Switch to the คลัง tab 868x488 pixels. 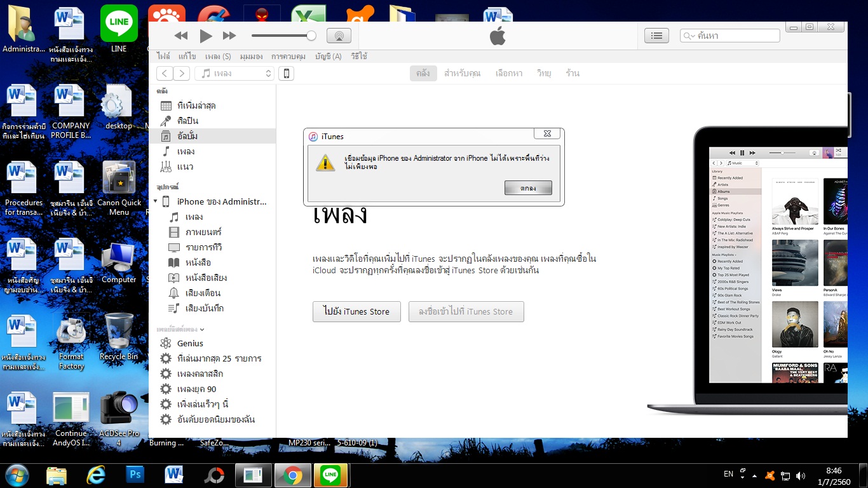(x=423, y=73)
